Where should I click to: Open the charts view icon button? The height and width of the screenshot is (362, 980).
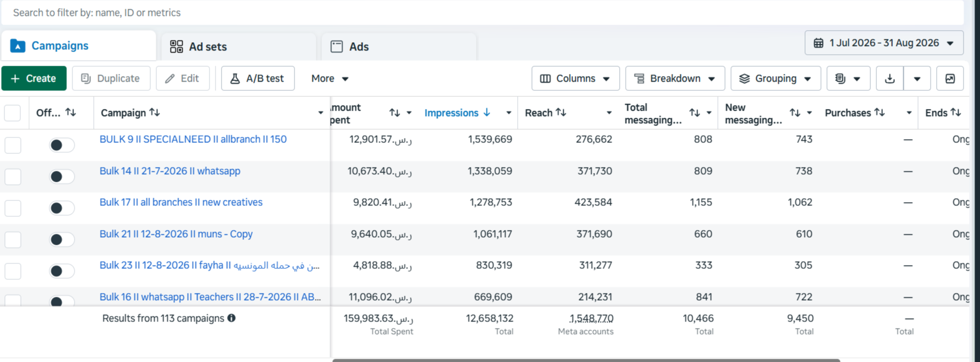pyautogui.click(x=950, y=78)
